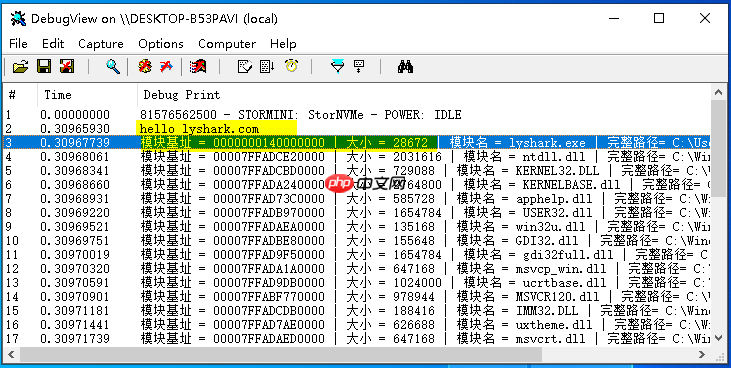731x368 pixels.
Task: Open the Edit menu
Action: [x=53, y=44]
